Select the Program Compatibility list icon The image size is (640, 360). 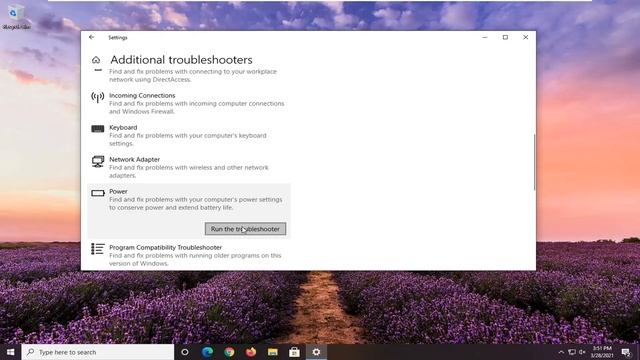click(98, 249)
